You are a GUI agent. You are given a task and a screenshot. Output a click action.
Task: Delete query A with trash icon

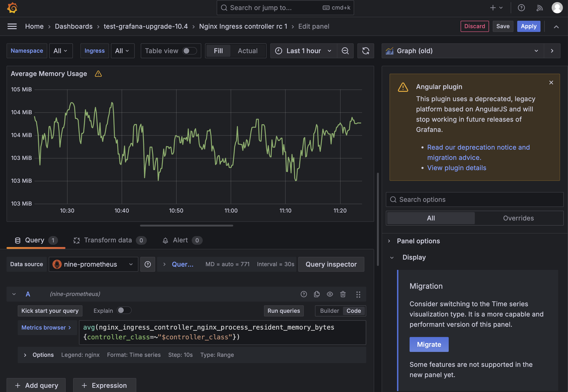[x=343, y=294]
